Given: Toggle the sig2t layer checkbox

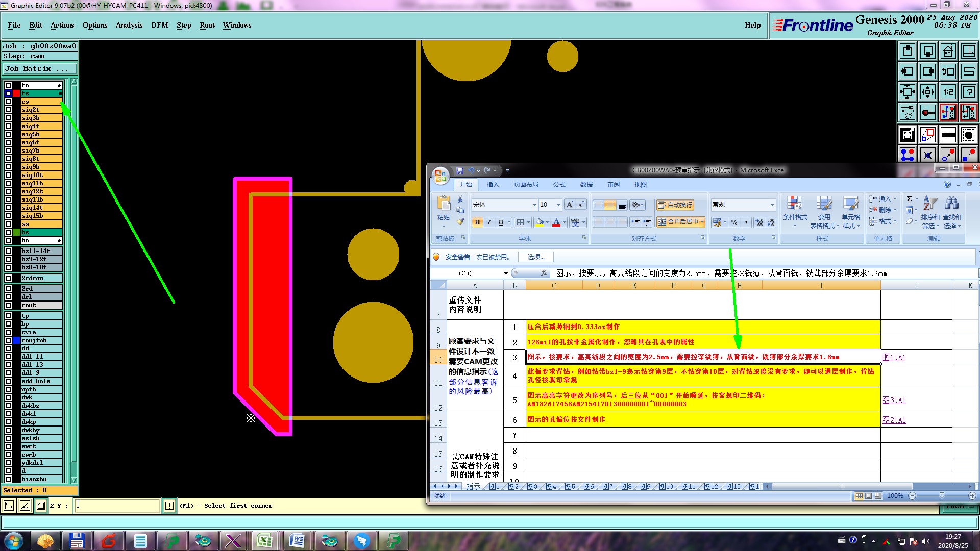Looking at the screenshot, I should point(8,110).
